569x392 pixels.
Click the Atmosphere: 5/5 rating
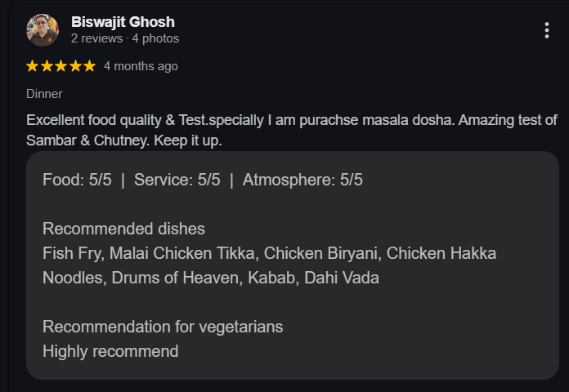tap(302, 180)
